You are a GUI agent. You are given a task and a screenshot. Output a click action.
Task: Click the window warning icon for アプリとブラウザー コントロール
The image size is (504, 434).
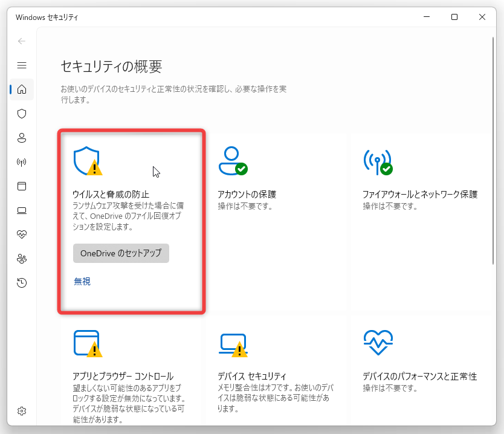(x=88, y=343)
